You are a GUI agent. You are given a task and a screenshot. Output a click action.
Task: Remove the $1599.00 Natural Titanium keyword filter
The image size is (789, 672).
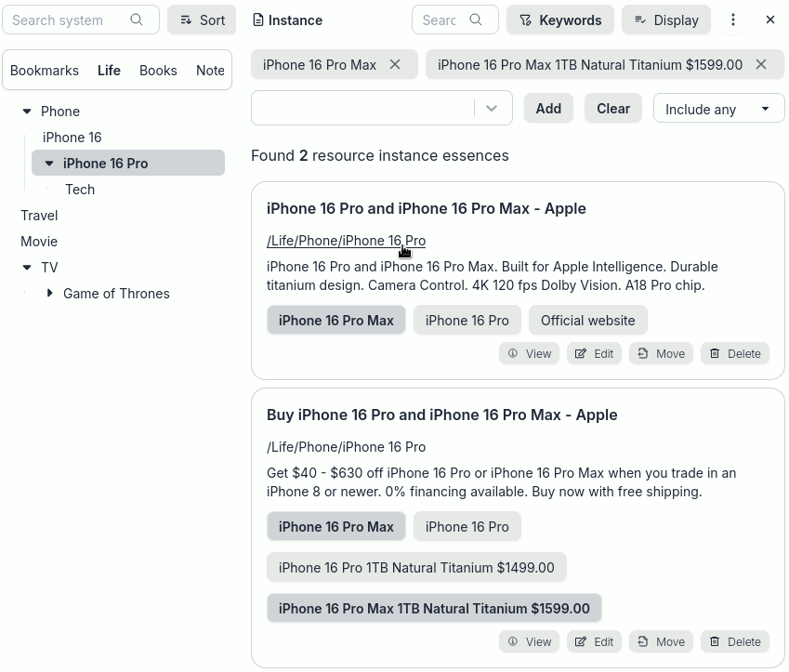[761, 64]
